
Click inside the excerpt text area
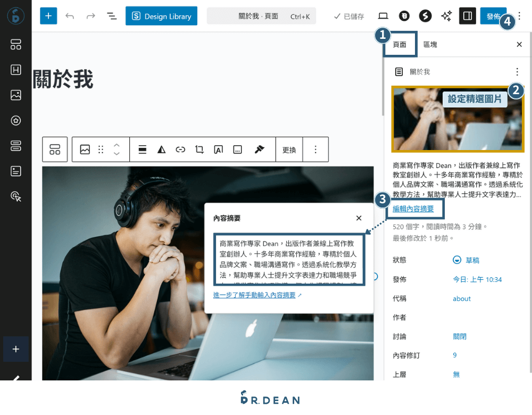pos(289,259)
